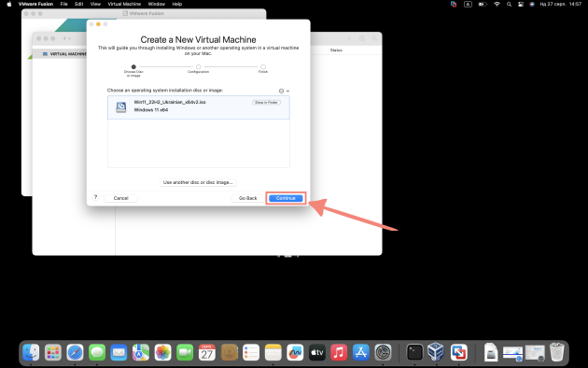Select the Win11 Ukrainian ISO file row
588x368 pixels.
(x=199, y=107)
